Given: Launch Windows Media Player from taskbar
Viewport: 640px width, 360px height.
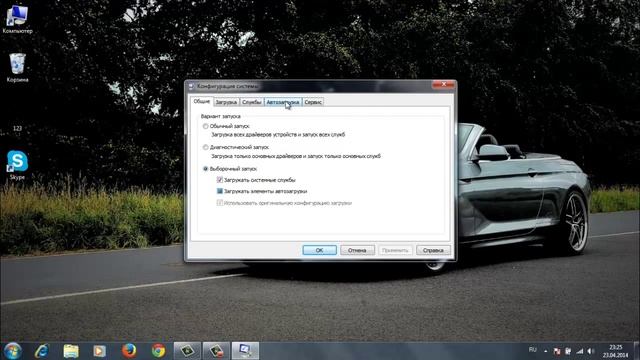Looking at the screenshot, I should (100, 351).
